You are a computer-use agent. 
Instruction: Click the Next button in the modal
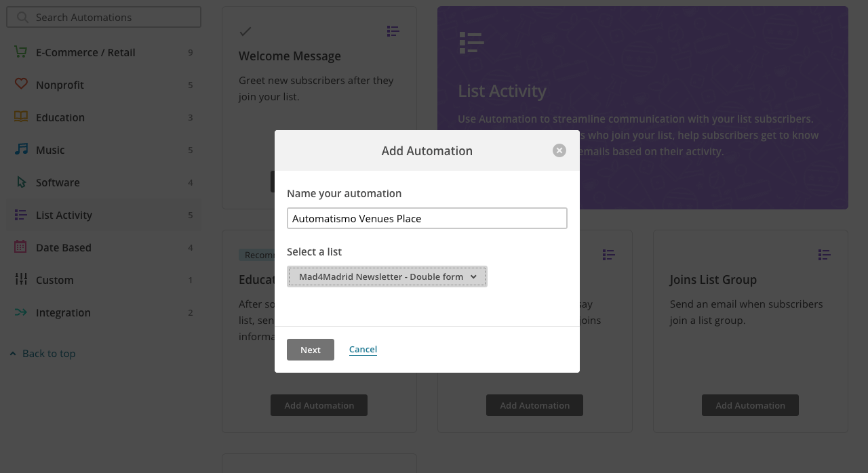pyautogui.click(x=310, y=349)
